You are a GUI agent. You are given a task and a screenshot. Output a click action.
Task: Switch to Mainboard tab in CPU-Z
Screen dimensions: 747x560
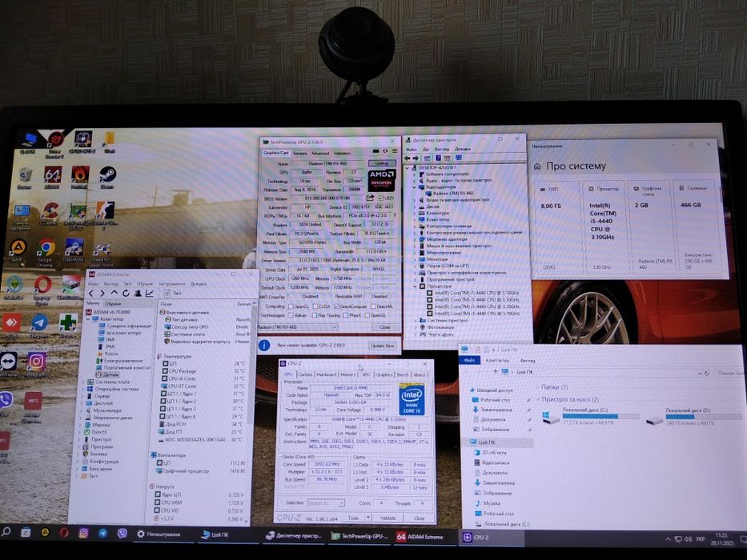[x=327, y=374]
